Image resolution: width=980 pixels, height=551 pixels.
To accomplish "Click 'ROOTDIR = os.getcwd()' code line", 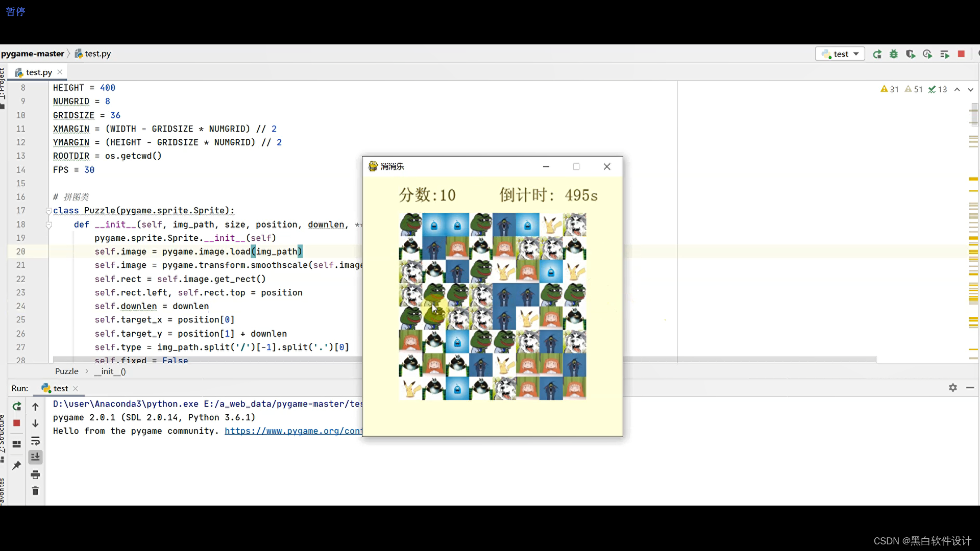I will tap(107, 156).
